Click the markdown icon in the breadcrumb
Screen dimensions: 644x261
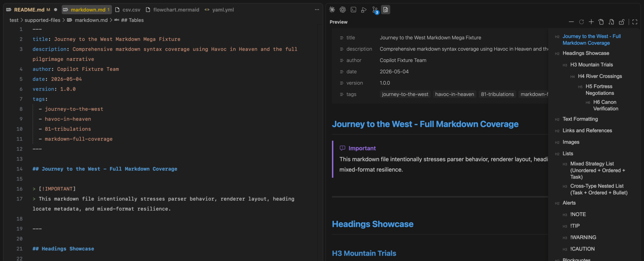69,20
